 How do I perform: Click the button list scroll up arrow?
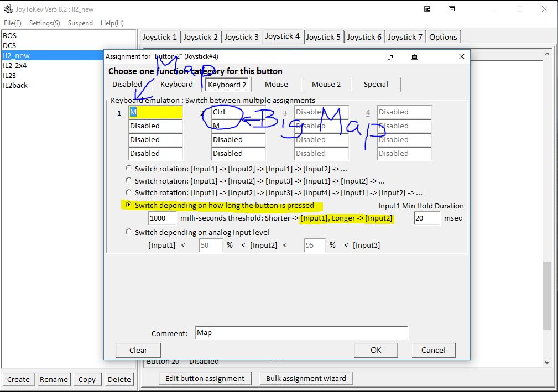tap(547, 54)
